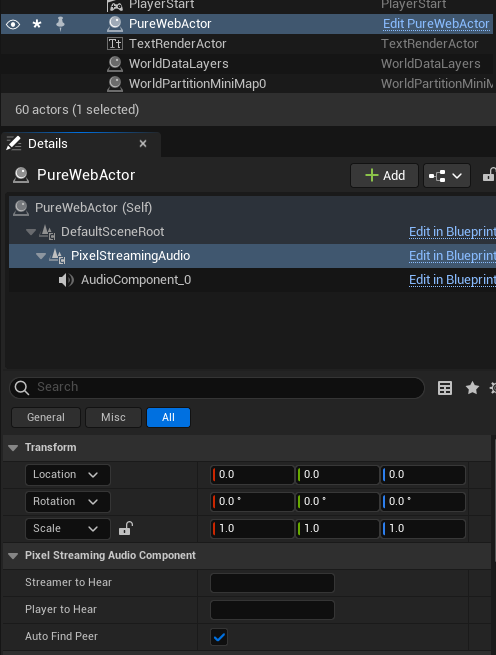Screen dimensions: 496x655
Task: Click Rotation Z value field
Action: 423,502
